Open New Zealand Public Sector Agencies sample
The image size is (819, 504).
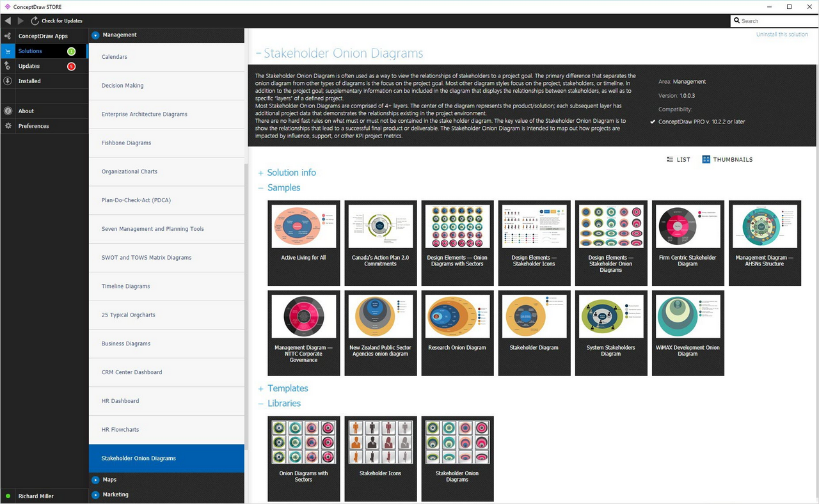(x=381, y=333)
